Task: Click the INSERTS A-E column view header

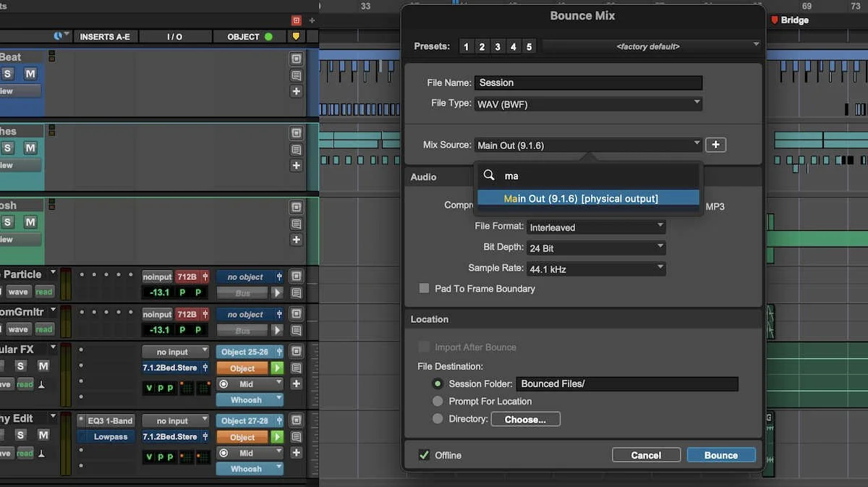Action: (x=106, y=36)
